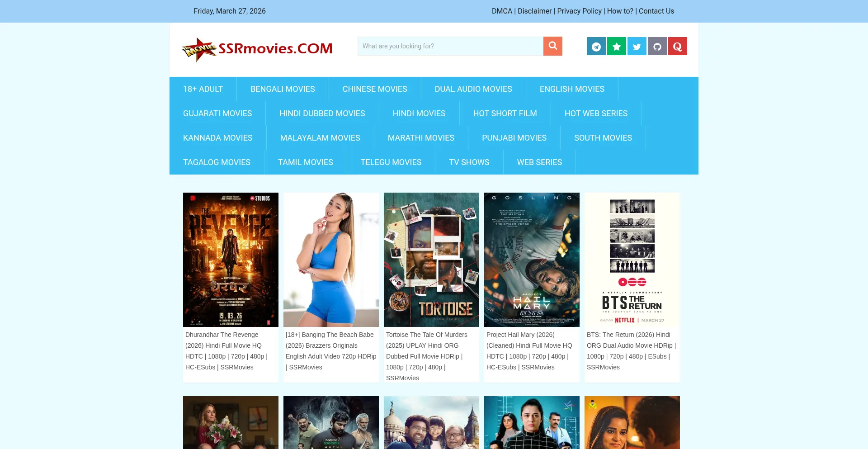Open the Tortoise movie poster
This screenshot has height=449, width=868.
point(431,260)
